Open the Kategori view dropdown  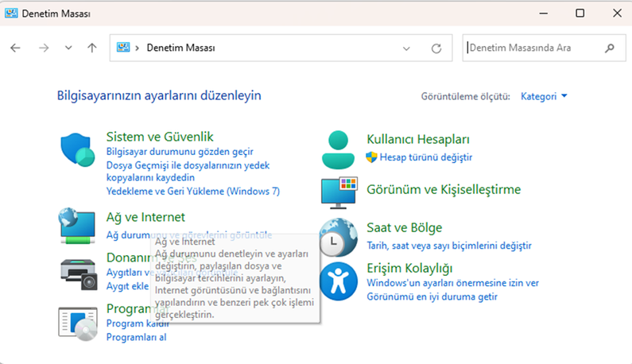click(x=544, y=96)
